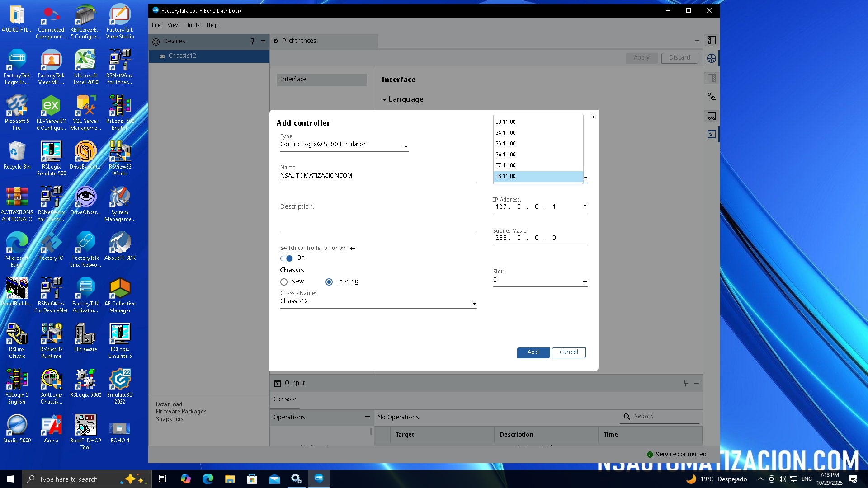868x488 pixels.
Task: Open the Devices panel hamburger menu
Action: tap(263, 42)
